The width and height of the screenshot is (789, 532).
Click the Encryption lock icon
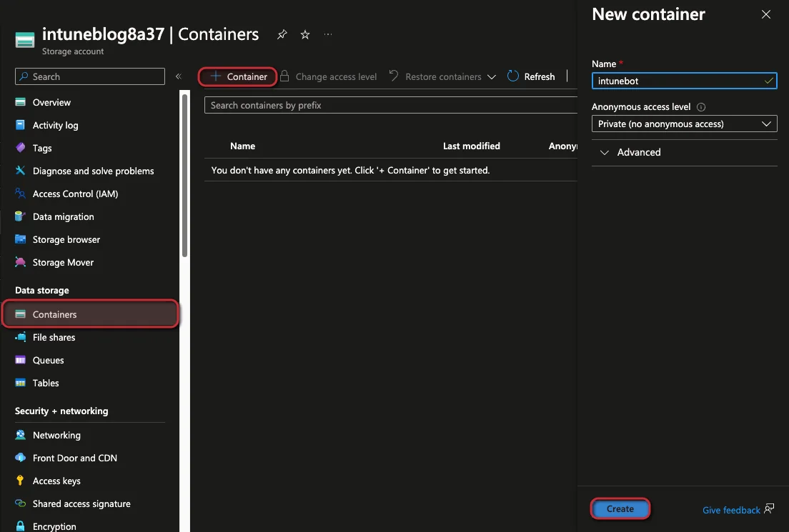pos(20,526)
